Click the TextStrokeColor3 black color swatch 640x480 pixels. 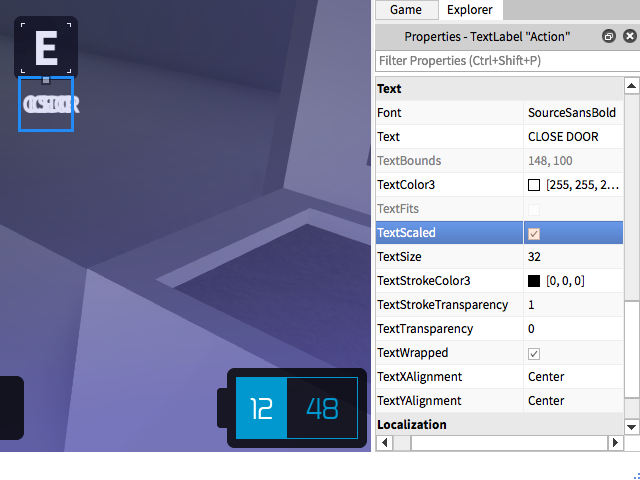(x=534, y=281)
